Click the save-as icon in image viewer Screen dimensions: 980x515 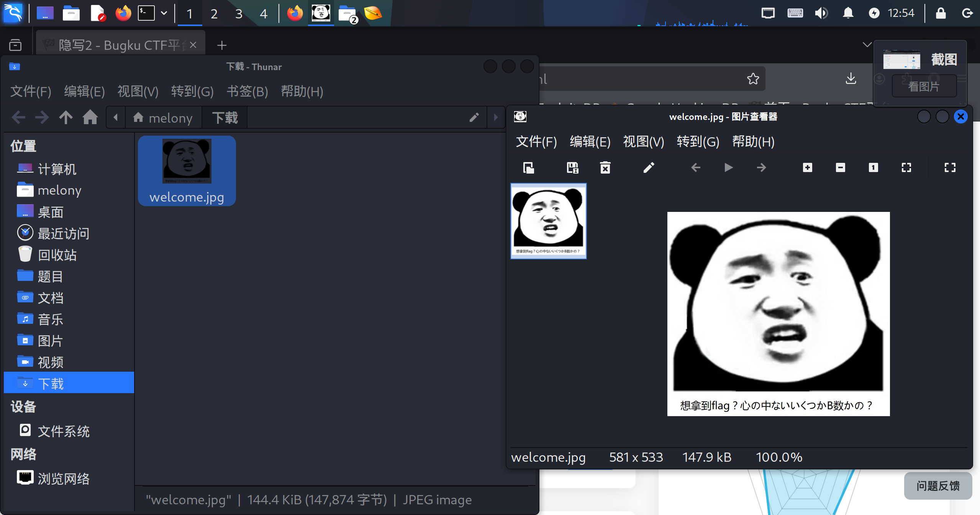tap(572, 167)
